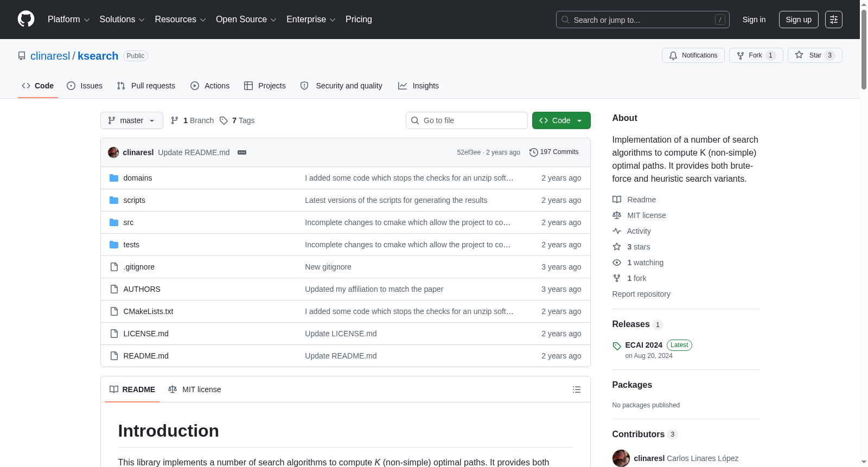868x467 pixels.
Task: Click the ECAI 2024 release tag icon
Action: click(617, 346)
